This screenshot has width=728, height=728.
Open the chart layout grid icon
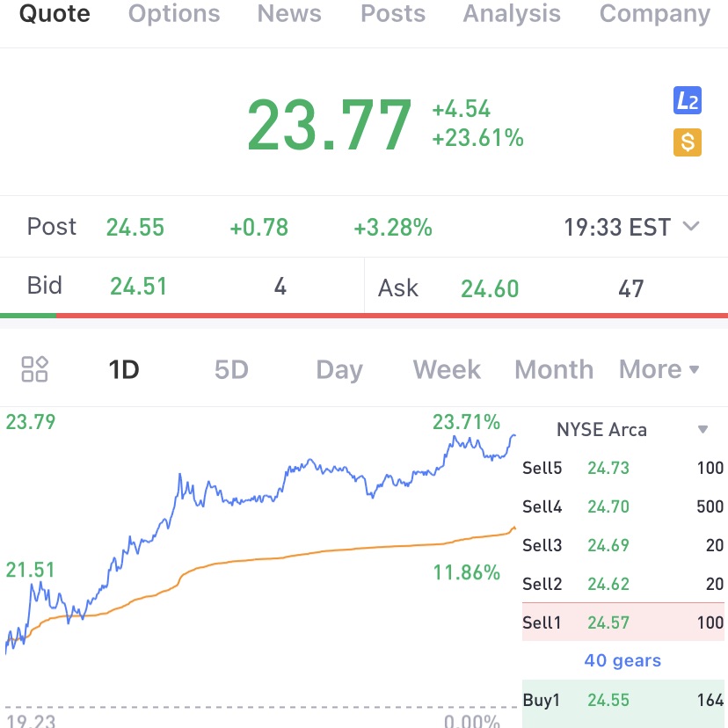point(34,369)
